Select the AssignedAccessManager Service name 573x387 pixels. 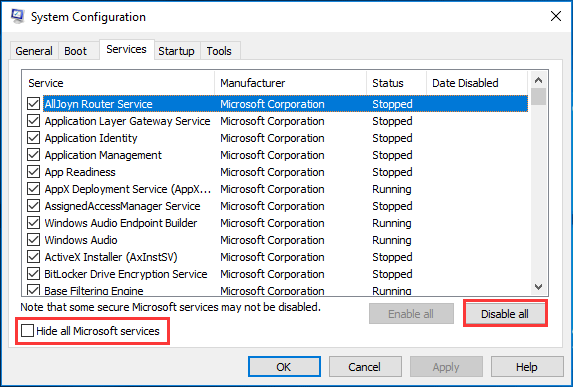coord(122,206)
